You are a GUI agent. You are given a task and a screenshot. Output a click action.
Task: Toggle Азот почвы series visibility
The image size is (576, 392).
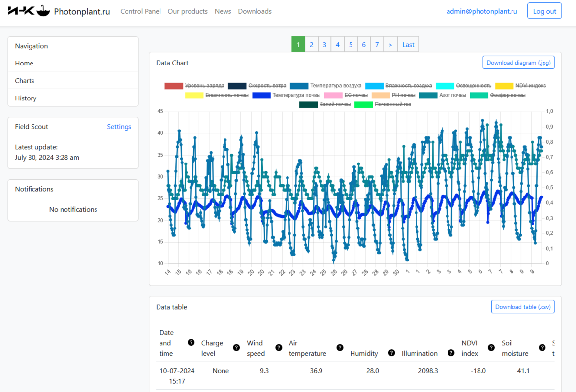(452, 95)
